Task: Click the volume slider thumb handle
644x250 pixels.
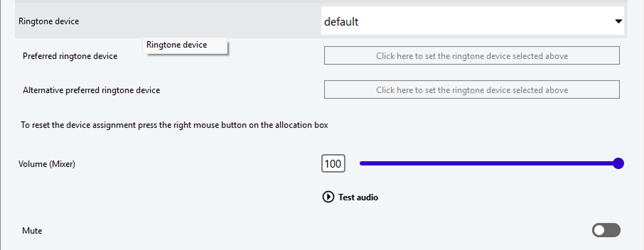Action: [x=618, y=163]
